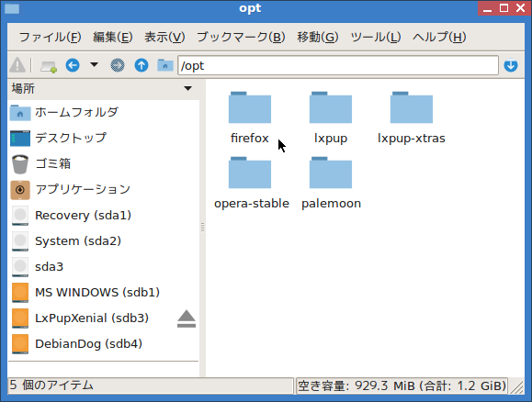Open the ツール(L) menu
Screen dimensions: 532x402
click(x=376, y=37)
